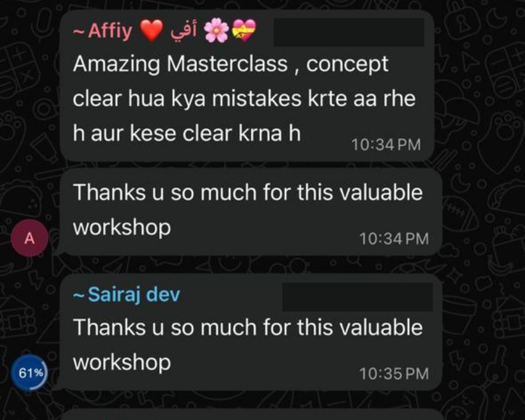Tap the ribbon heart emoji in sender name
Viewport: 525px width, 420px height.
click(245, 30)
